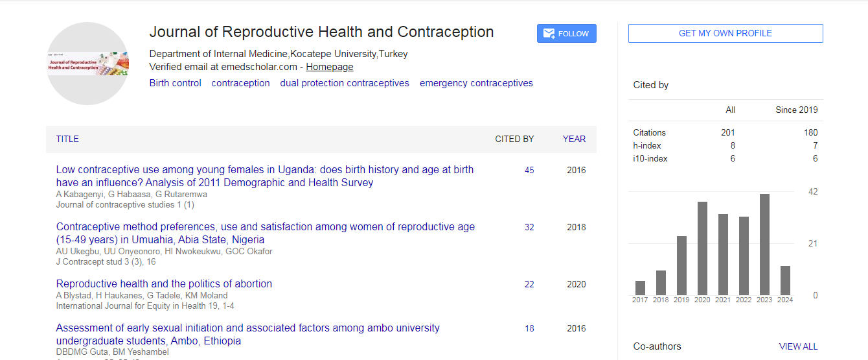Click the FOLLOW button with envelope icon

click(566, 34)
